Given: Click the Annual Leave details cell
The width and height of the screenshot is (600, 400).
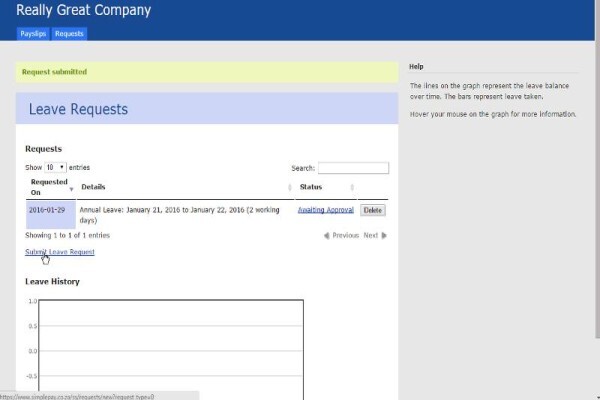Looking at the screenshot, I should 186,215.
